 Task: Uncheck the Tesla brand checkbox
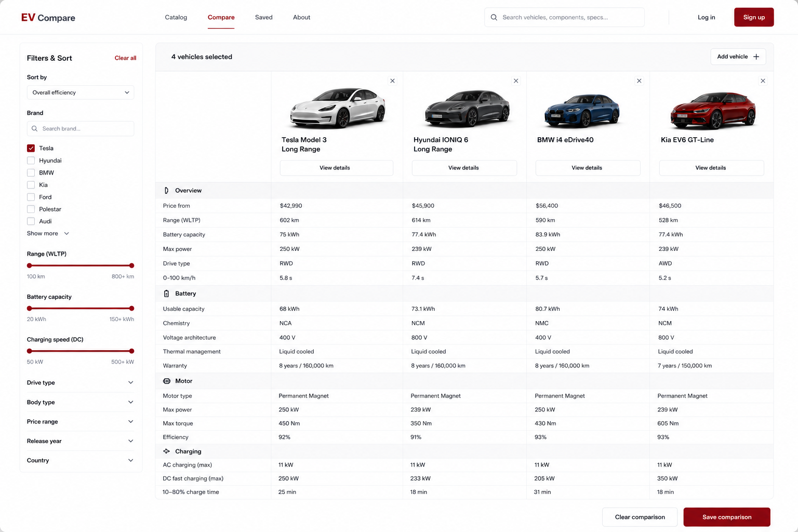pos(31,148)
